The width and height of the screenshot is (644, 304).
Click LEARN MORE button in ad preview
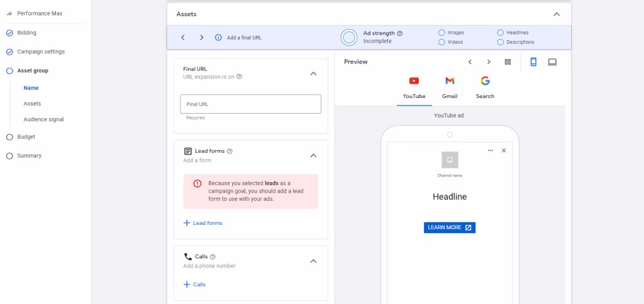coord(450,228)
